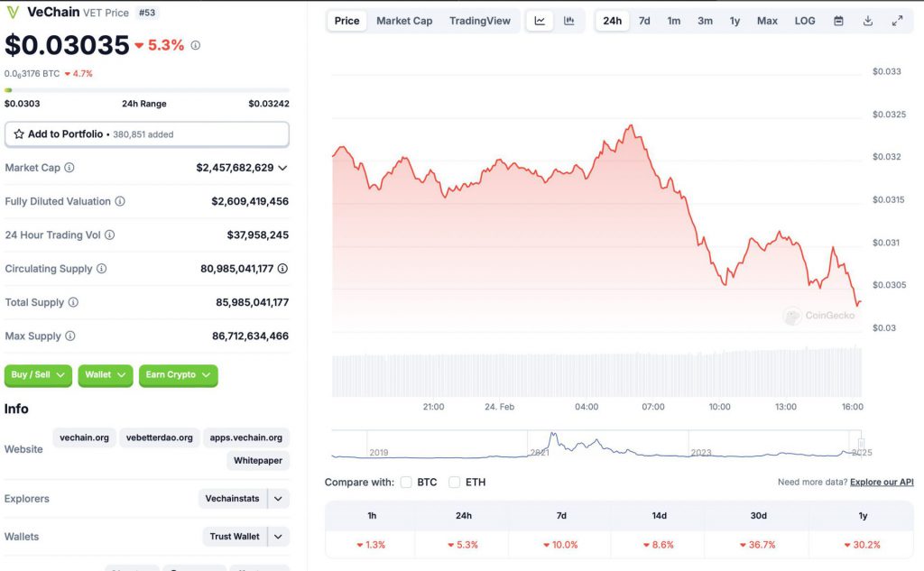Click the VeChain logo icon
This screenshot has width=924, height=571.
coord(13,12)
